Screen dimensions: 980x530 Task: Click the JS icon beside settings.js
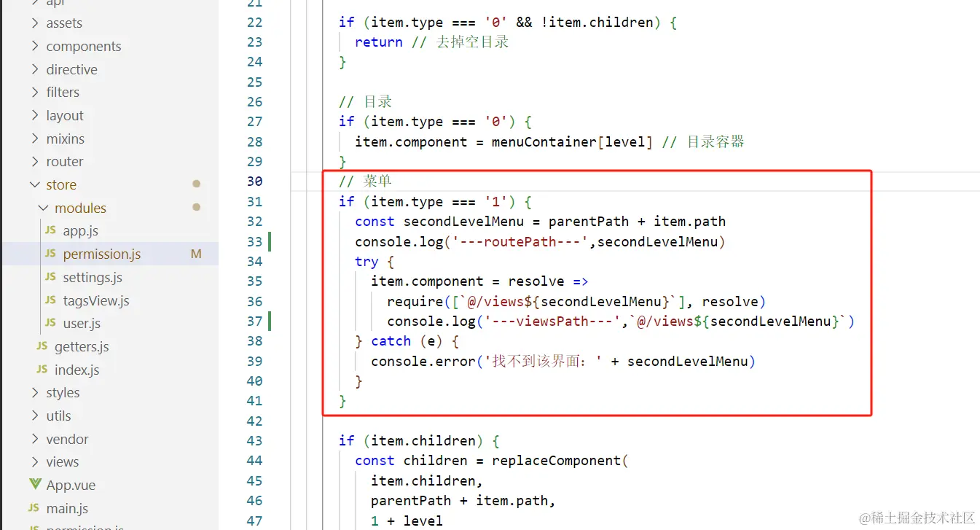point(50,277)
